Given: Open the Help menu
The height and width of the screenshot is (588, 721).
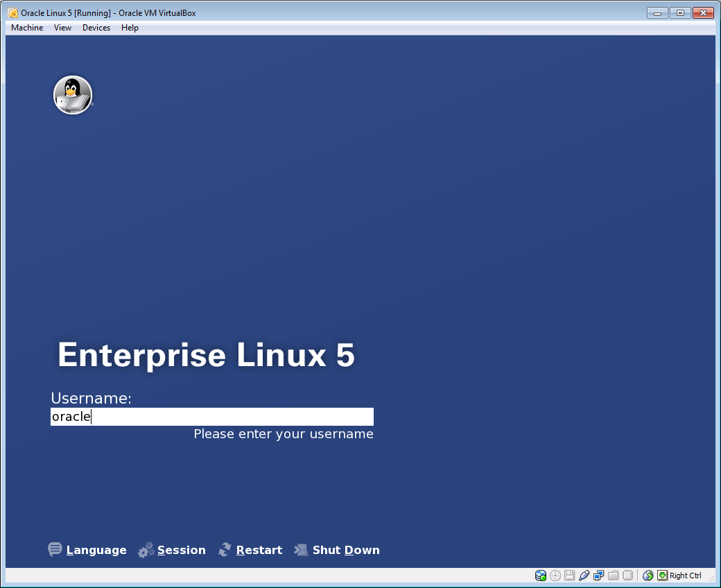Looking at the screenshot, I should coord(130,28).
